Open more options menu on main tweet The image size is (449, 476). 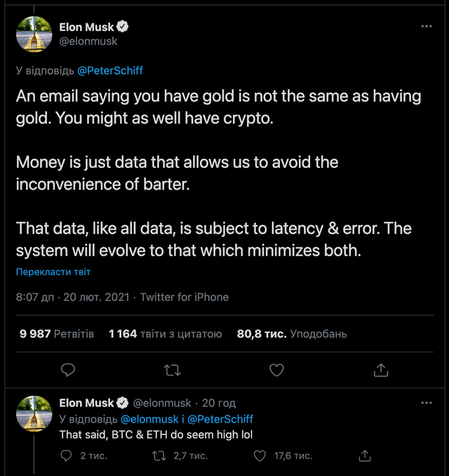(427, 26)
